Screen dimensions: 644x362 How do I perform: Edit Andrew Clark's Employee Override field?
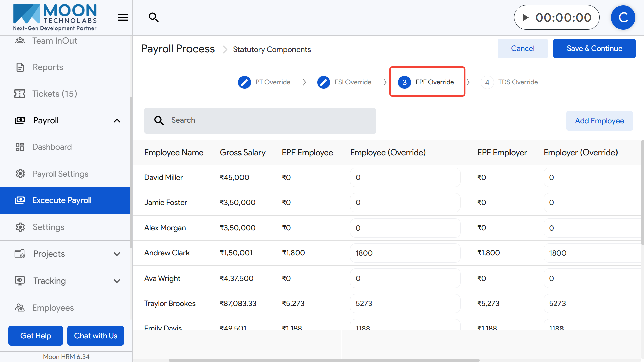pos(405,253)
